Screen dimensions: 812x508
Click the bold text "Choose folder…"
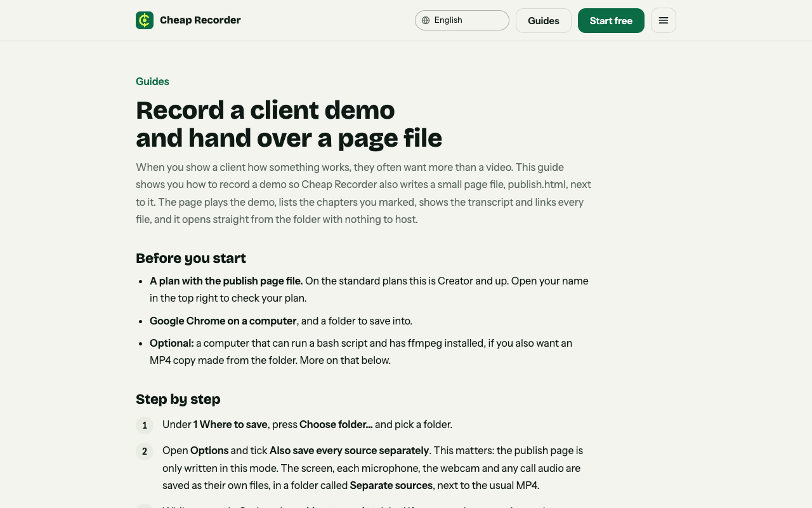pyautogui.click(x=336, y=424)
